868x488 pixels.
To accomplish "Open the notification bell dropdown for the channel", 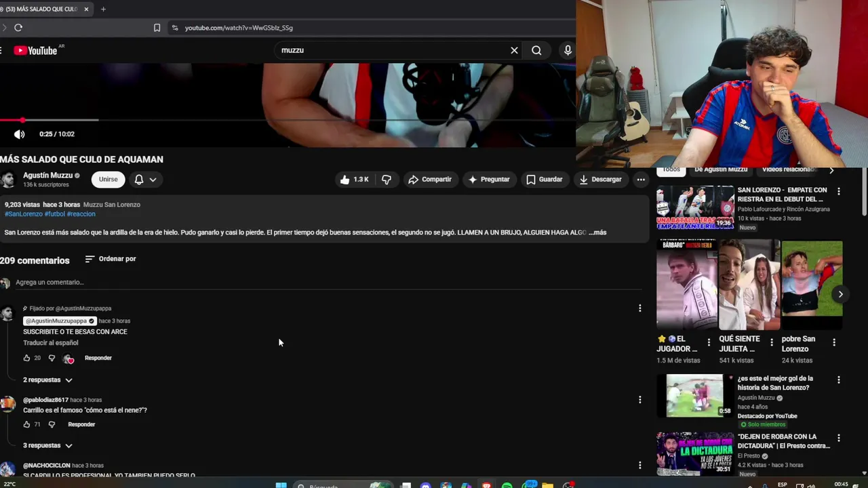I will (x=145, y=180).
